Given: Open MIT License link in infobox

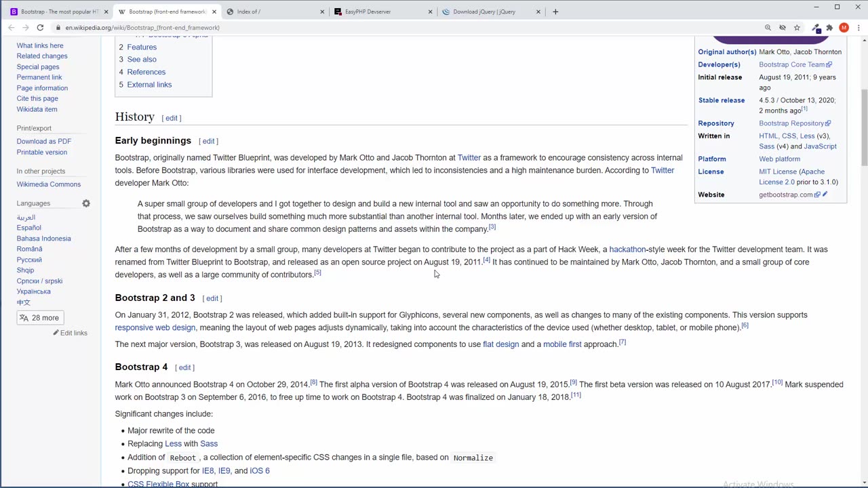Looking at the screenshot, I should pos(778,171).
